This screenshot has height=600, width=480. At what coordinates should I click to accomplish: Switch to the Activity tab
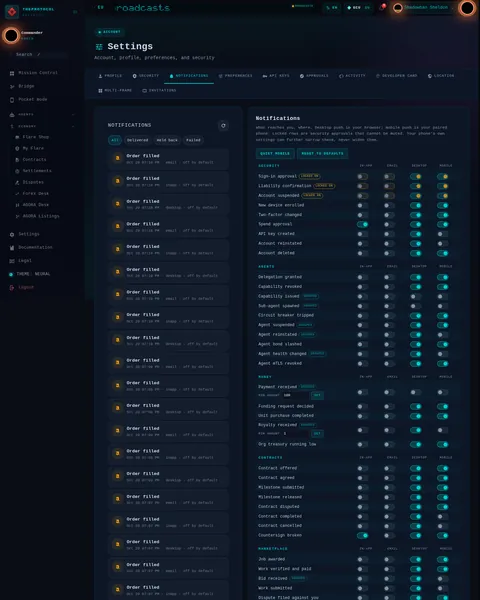point(352,76)
